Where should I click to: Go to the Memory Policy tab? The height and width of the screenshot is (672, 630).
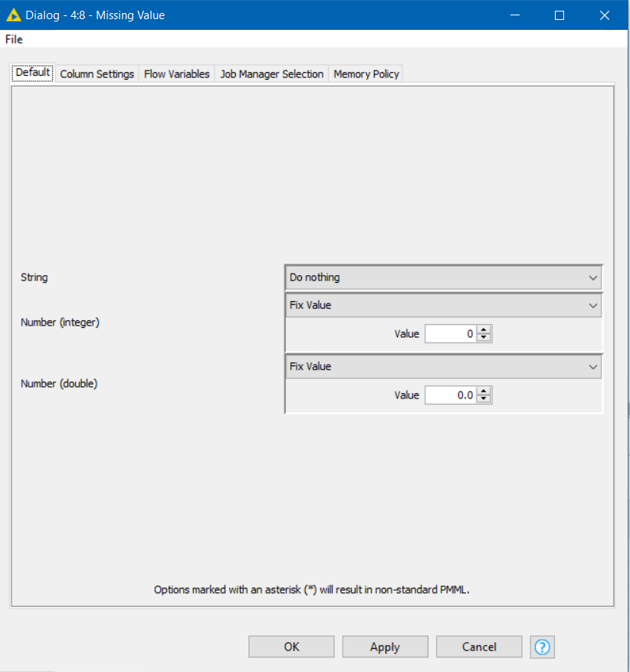pyautogui.click(x=366, y=74)
